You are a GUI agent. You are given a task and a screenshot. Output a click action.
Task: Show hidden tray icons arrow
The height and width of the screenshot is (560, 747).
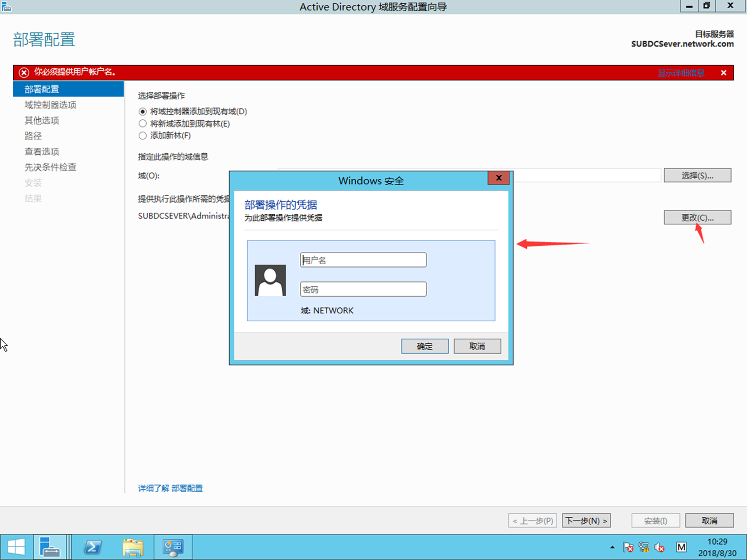coord(612,547)
